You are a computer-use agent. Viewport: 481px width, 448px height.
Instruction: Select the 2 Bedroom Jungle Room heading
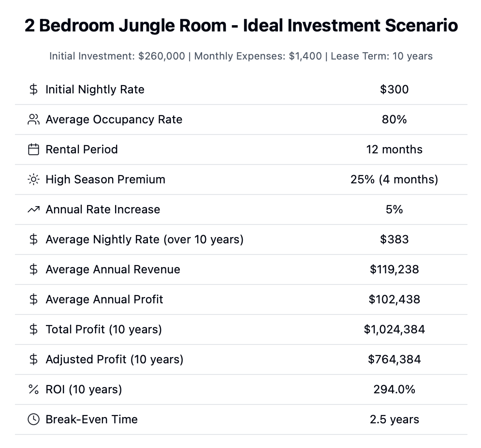pos(241,25)
